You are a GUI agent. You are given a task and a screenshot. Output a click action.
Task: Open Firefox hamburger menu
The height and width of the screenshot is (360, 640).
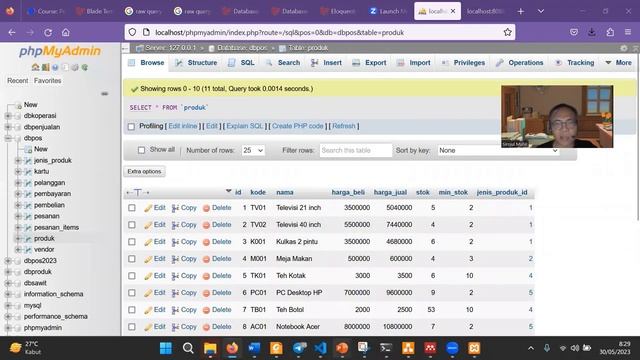pyautogui.click(x=628, y=32)
